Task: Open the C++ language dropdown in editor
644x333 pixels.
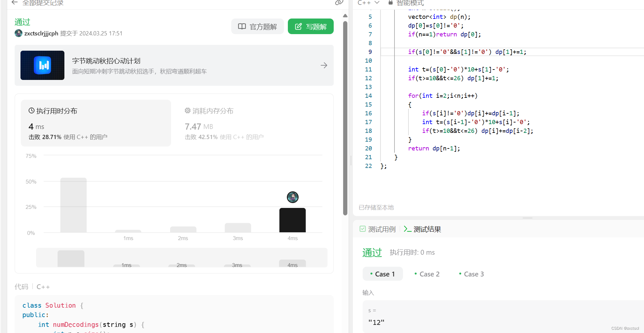Action: (x=369, y=3)
